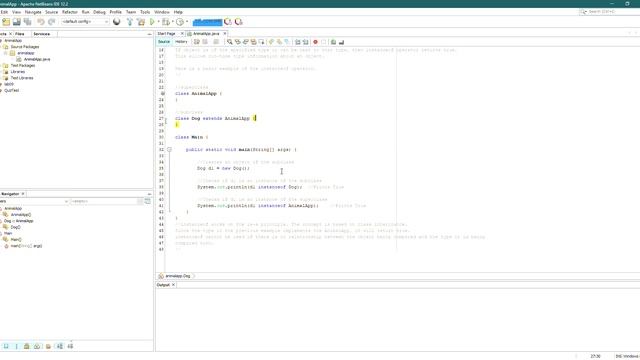This screenshot has width=640, height=360.
Task: Switch to the Files tab
Action: coord(20,34)
